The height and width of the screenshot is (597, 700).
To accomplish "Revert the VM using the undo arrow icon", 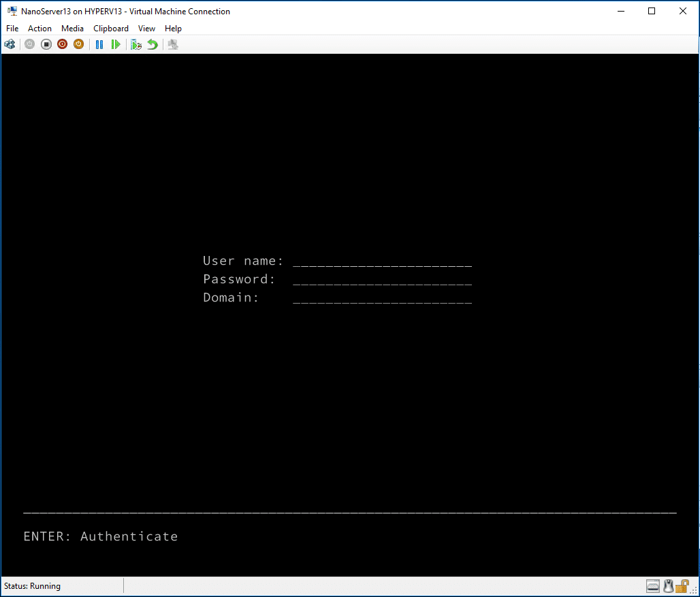I will [x=153, y=44].
